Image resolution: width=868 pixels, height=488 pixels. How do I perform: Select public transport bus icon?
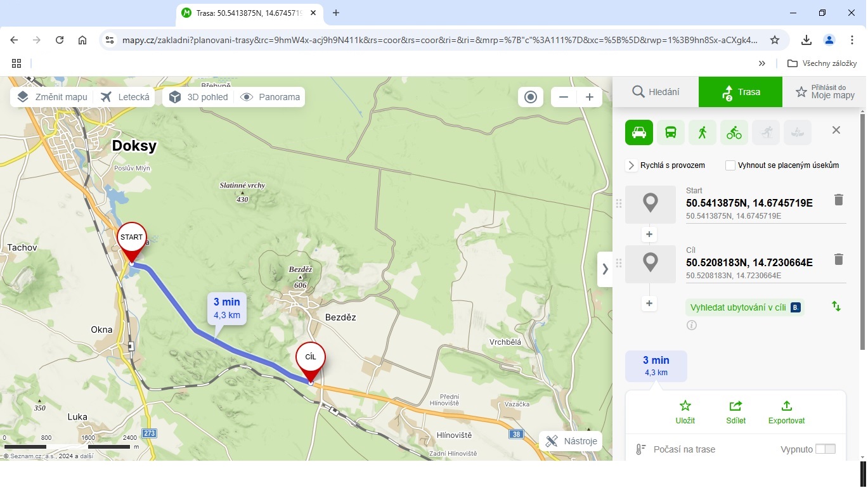pos(670,132)
